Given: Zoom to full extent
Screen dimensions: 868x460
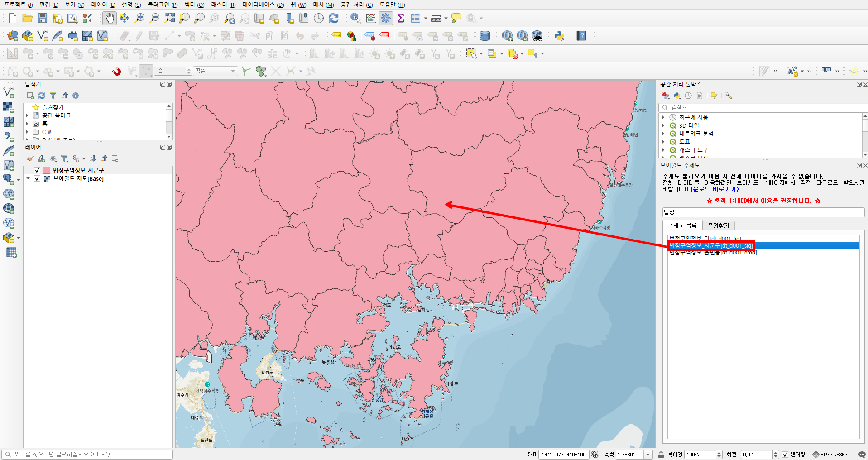Looking at the screenshot, I should tap(169, 18).
